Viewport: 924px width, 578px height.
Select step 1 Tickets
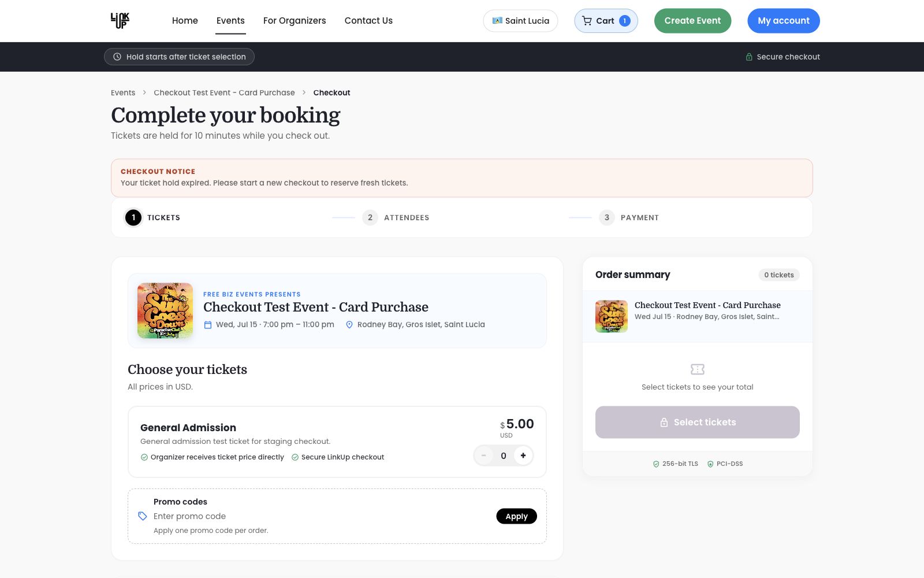[153, 217]
